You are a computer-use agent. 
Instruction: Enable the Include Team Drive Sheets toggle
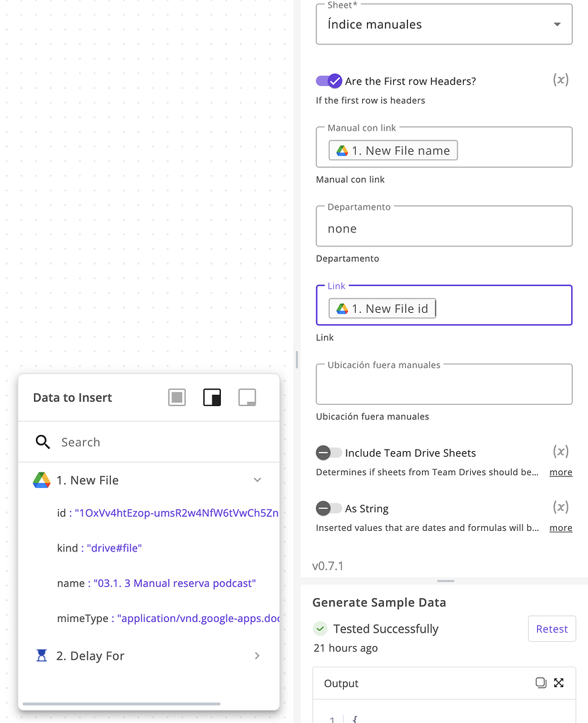[x=325, y=453]
